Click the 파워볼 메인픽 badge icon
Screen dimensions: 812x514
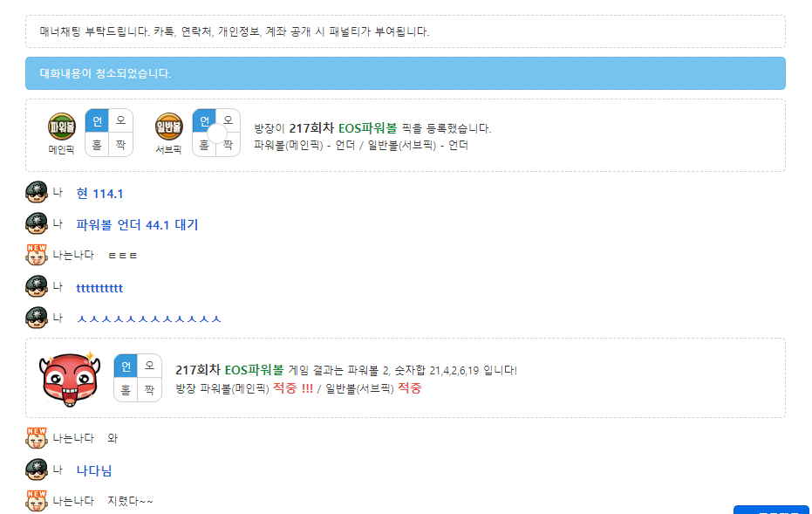(x=62, y=127)
